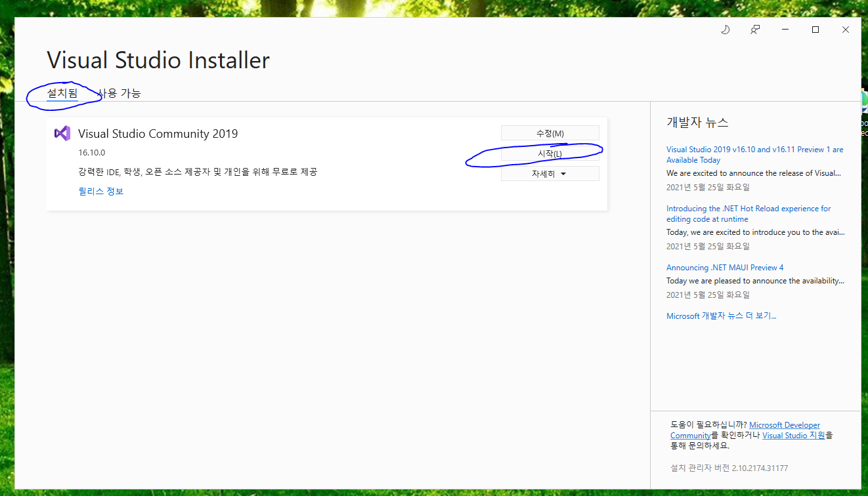
Task: Click the 수정(M) button
Action: (550, 133)
